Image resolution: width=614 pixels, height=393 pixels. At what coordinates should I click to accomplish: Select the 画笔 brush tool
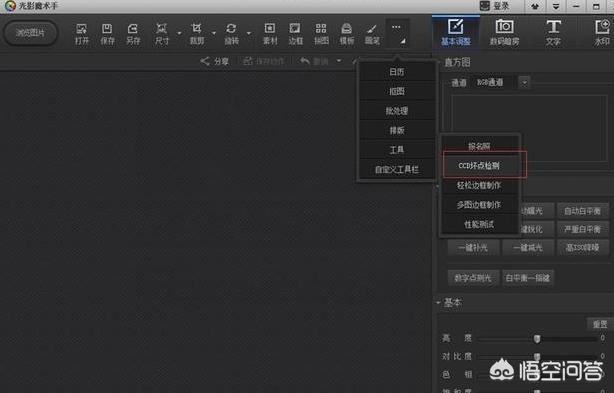tap(372, 34)
